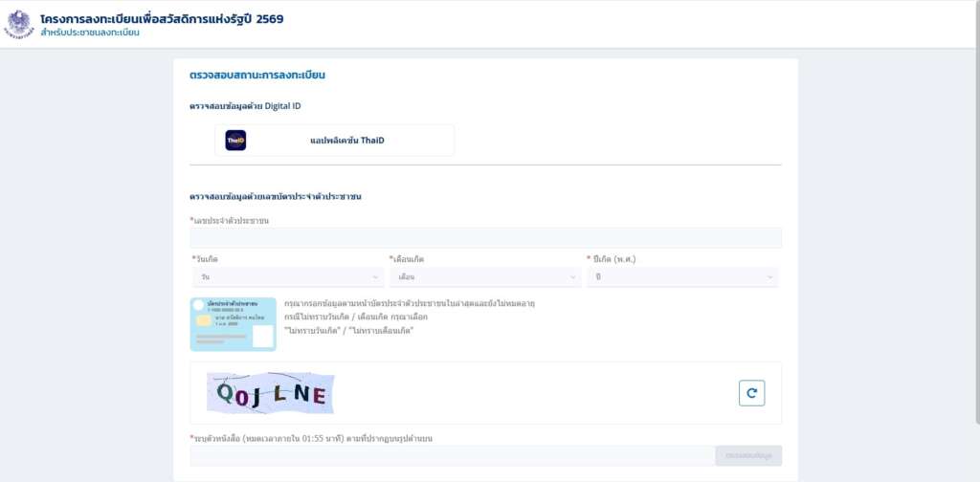Focus the captcha text input field
Screen dimensions: 980x482
[452, 456]
